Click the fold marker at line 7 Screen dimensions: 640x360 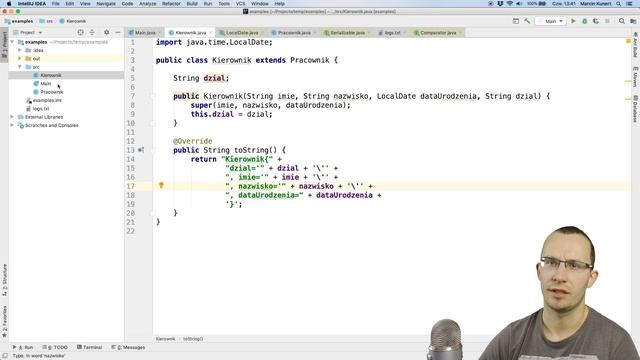click(153, 96)
